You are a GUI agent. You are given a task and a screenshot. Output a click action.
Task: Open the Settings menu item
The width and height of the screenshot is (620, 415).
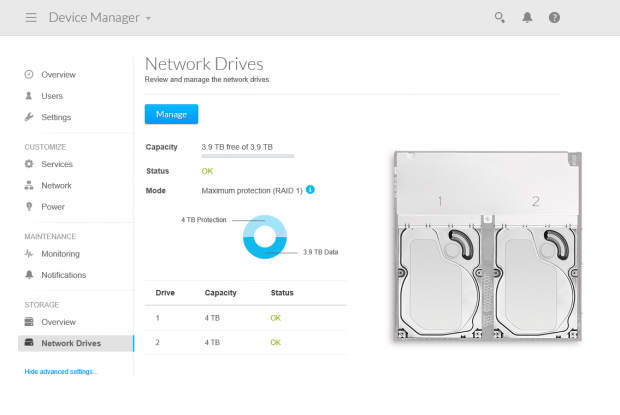coord(56,117)
